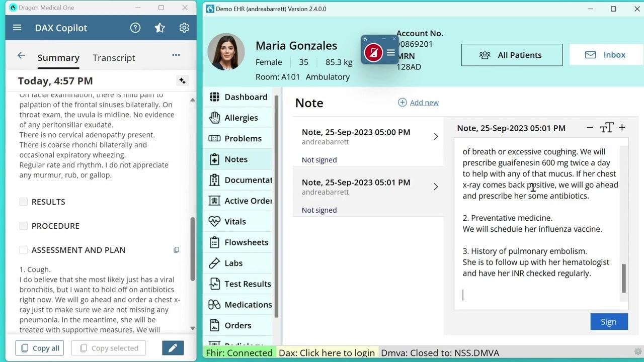Click the sparkle icon beside Today, 4:57 PM
The height and width of the screenshot is (362, 644).
point(182,80)
